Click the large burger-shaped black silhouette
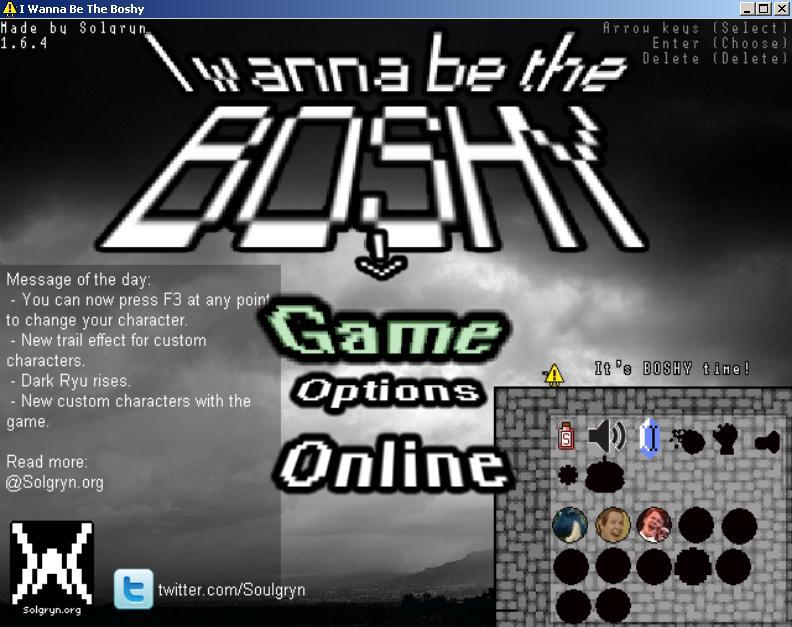Screen dimensions: 792x627 605,475
